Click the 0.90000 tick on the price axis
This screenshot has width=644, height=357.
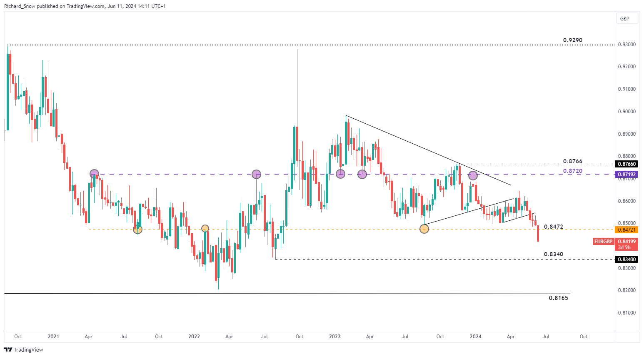pos(627,112)
